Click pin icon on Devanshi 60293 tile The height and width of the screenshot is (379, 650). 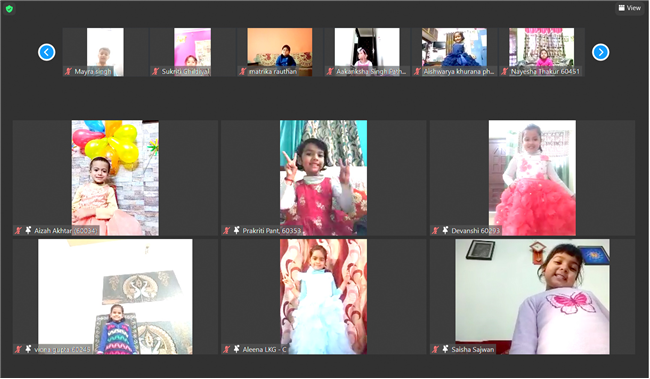coord(445,230)
